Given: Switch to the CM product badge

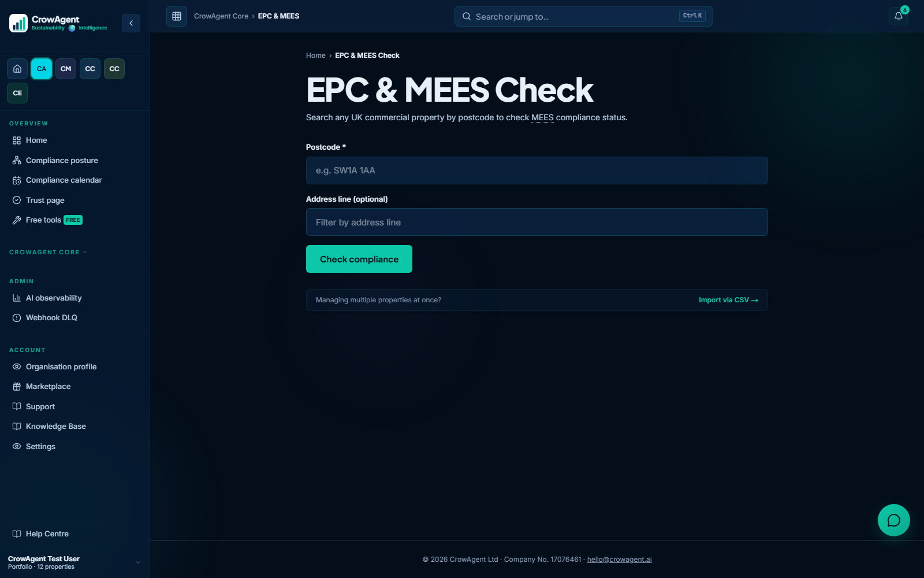Looking at the screenshot, I should point(66,69).
